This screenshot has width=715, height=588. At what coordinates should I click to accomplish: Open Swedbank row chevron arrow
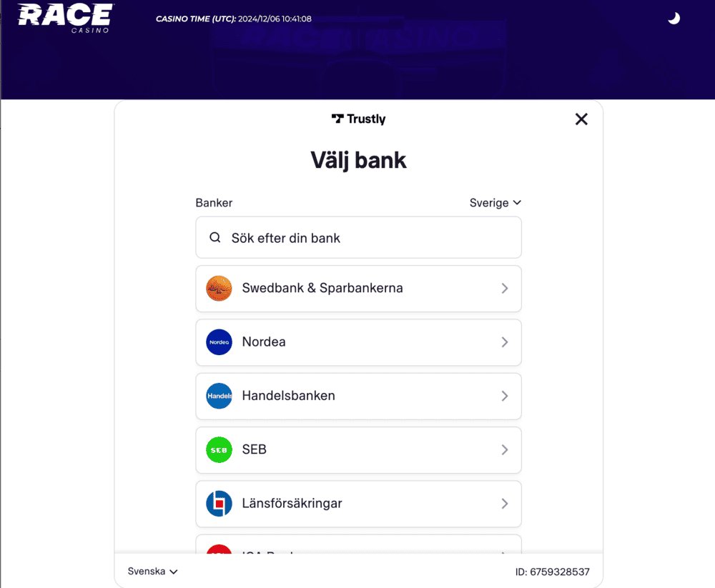click(504, 289)
